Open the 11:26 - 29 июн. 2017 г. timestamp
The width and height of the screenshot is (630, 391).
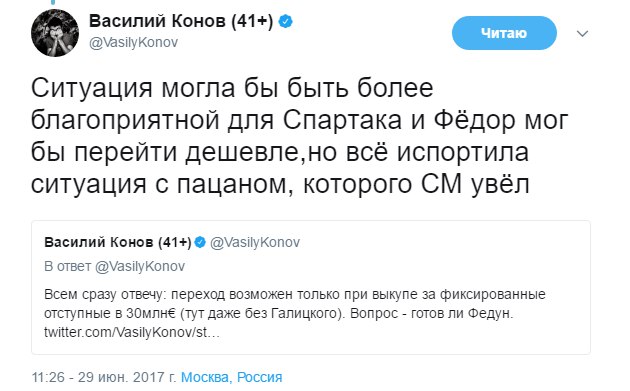pos(104,377)
